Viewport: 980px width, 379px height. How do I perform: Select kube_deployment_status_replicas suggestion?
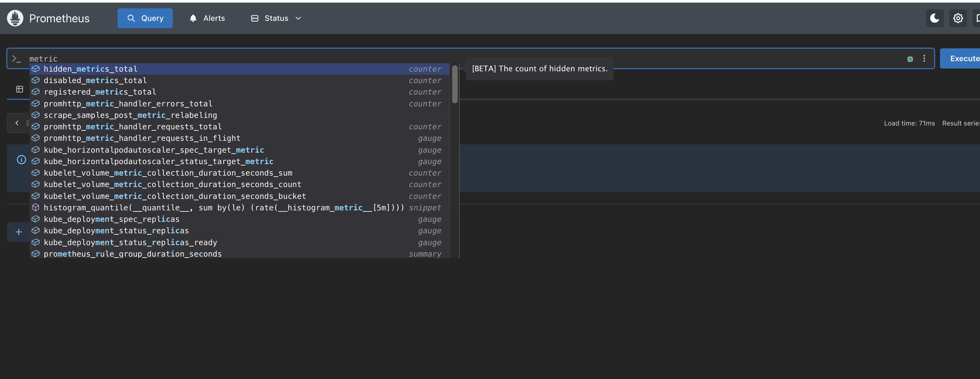tap(240, 231)
